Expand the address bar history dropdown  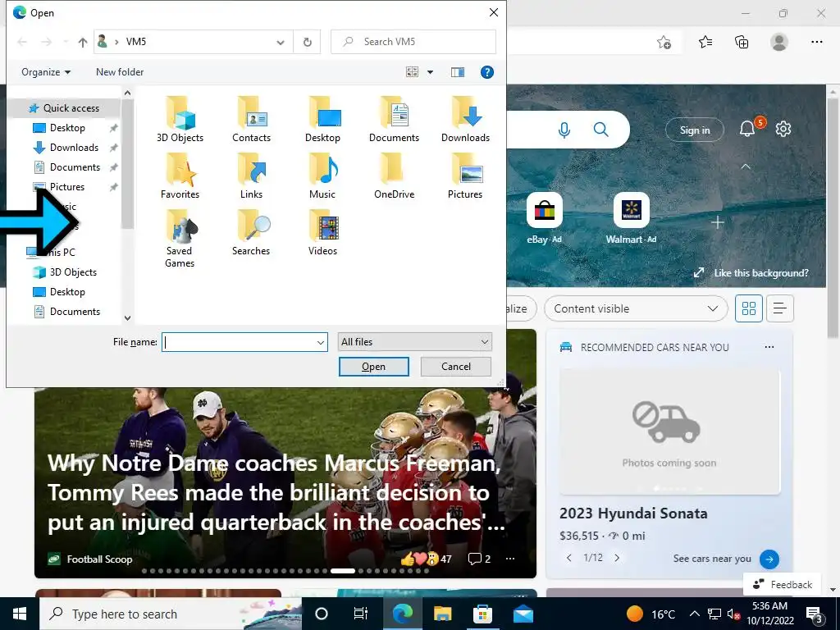281,42
